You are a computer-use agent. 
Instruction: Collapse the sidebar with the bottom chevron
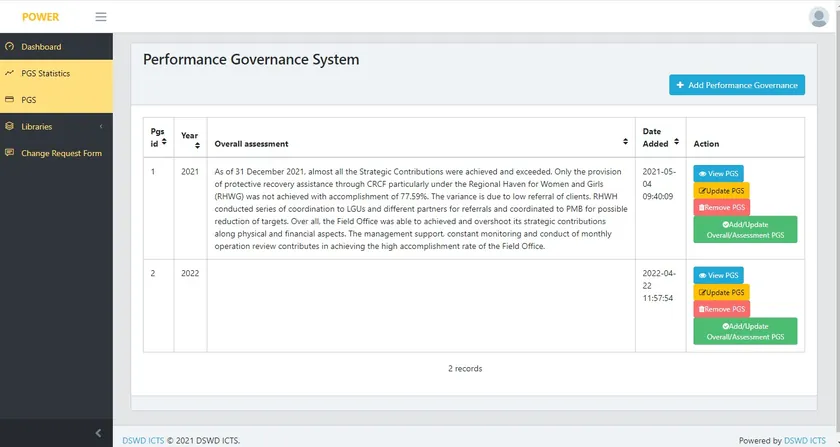[x=98, y=433]
